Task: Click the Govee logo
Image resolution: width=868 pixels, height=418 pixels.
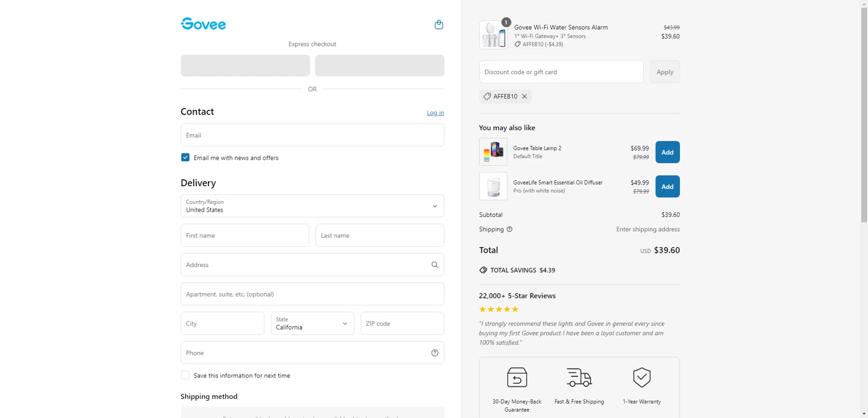Action: pyautogui.click(x=203, y=24)
